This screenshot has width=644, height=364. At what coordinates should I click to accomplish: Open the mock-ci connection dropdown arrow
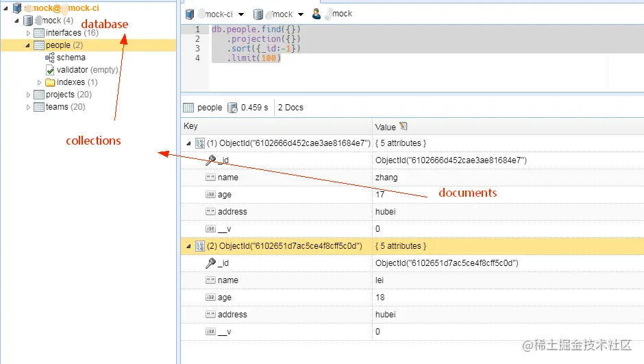pos(241,14)
